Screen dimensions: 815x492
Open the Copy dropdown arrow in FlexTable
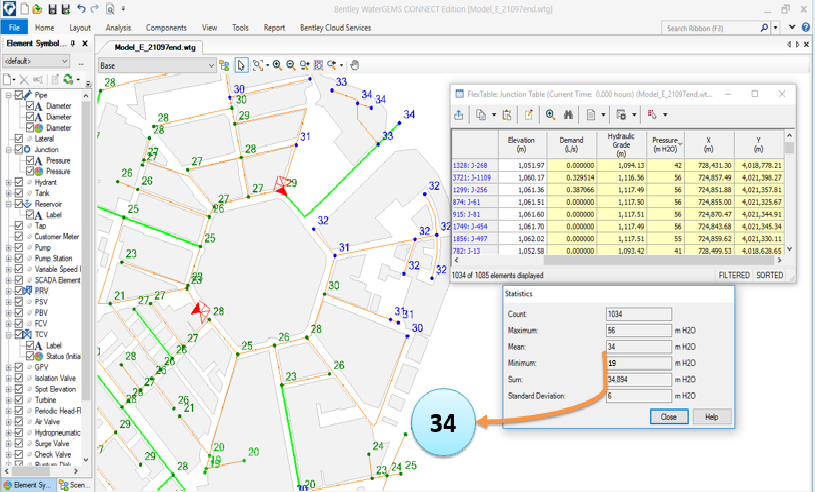tap(494, 115)
